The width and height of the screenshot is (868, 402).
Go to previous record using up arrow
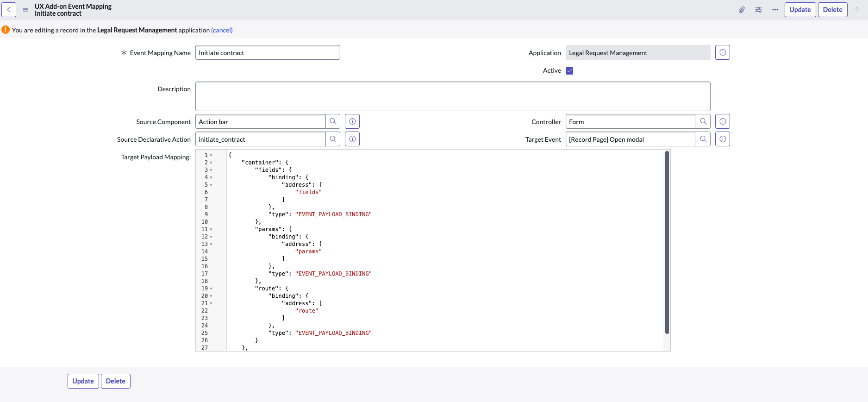[857, 10]
